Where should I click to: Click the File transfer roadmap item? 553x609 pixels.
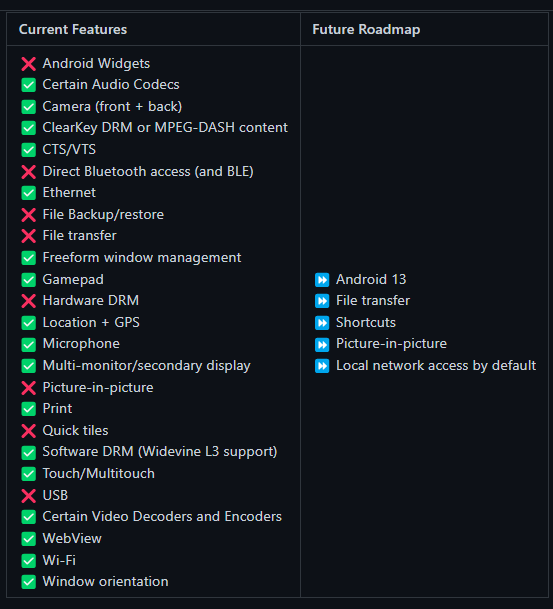point(373,301)
